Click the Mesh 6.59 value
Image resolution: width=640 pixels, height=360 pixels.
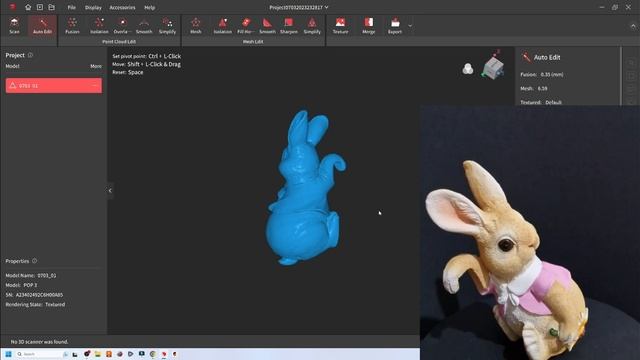[542, 88]
